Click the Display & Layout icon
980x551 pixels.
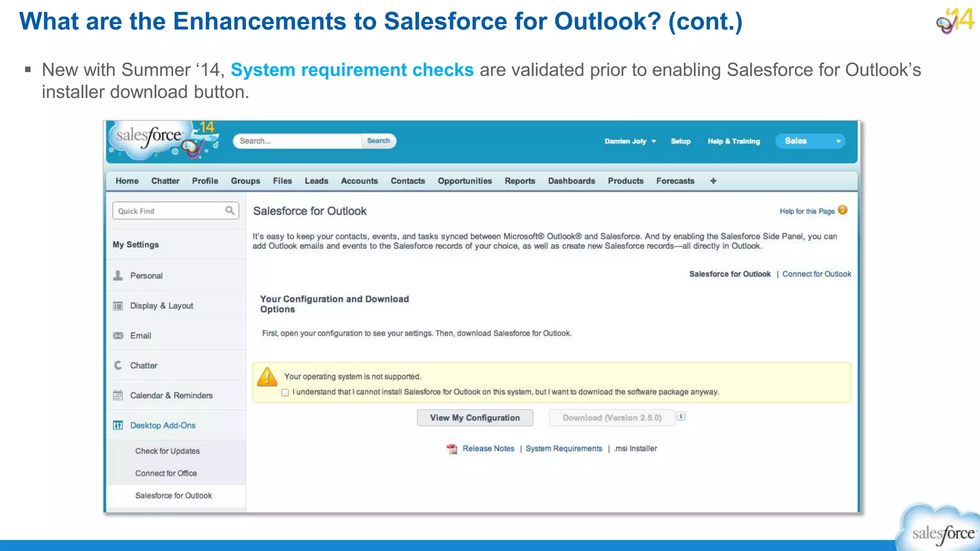118,306
